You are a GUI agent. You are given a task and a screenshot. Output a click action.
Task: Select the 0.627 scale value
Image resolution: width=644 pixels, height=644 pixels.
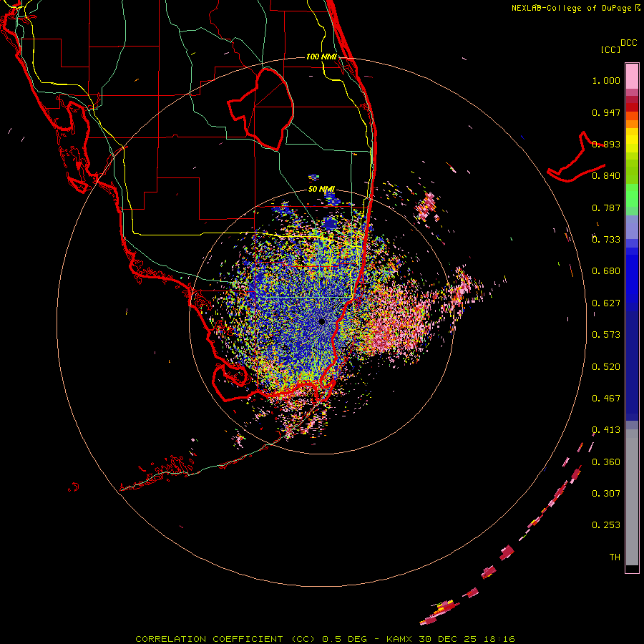tap(606, 303)
